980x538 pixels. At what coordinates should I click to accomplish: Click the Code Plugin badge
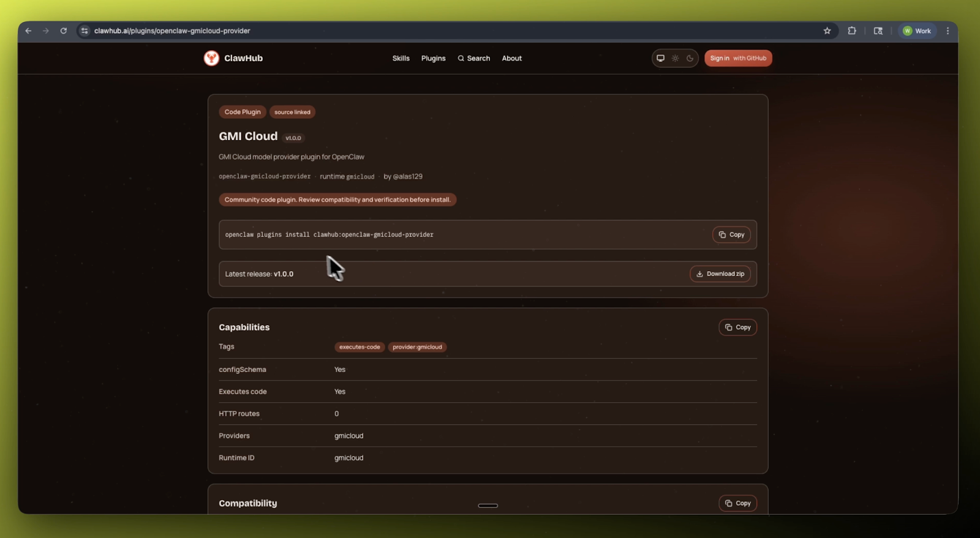coord(243,112)
